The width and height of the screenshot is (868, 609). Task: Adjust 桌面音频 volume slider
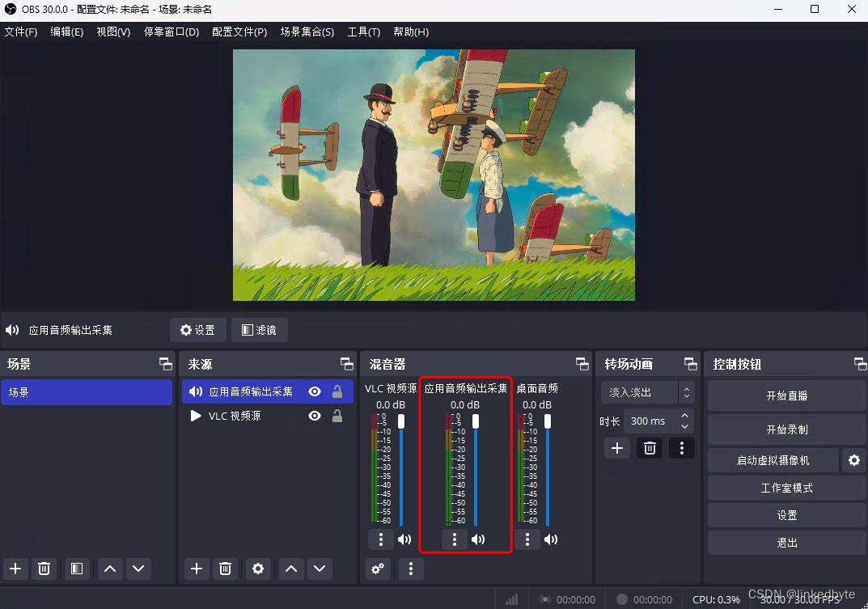pos(548,470)
